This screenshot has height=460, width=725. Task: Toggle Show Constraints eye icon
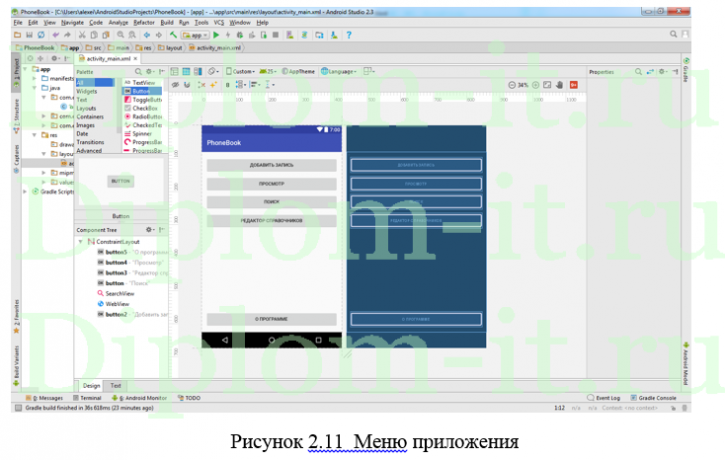click(x=175, y=85)
